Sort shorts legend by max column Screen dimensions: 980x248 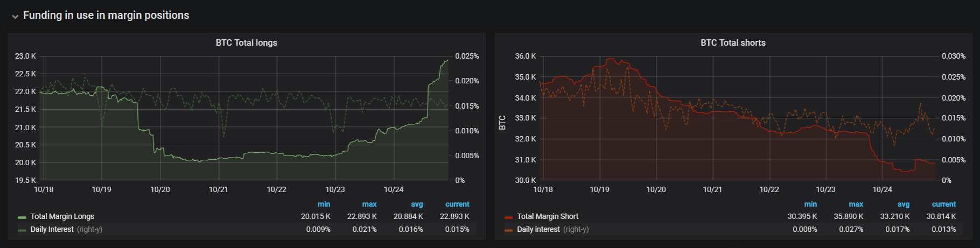(856, 204)
